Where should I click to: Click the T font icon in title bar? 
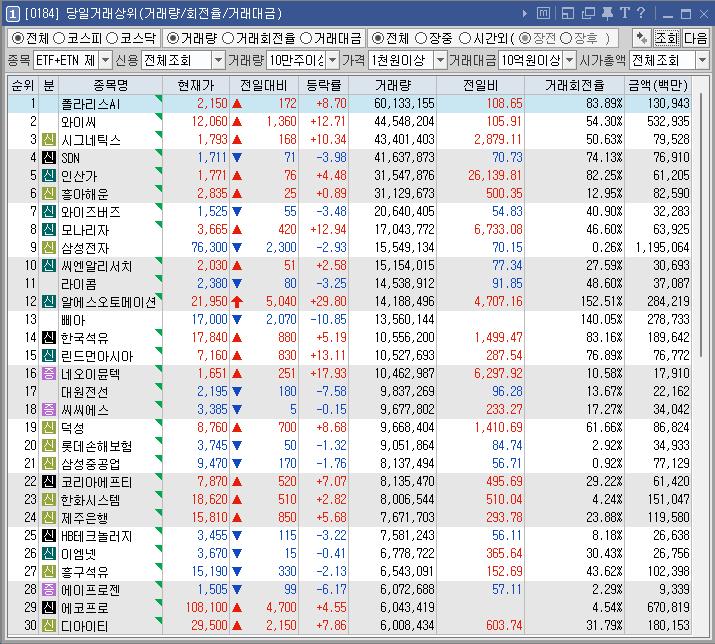point(625,13)
